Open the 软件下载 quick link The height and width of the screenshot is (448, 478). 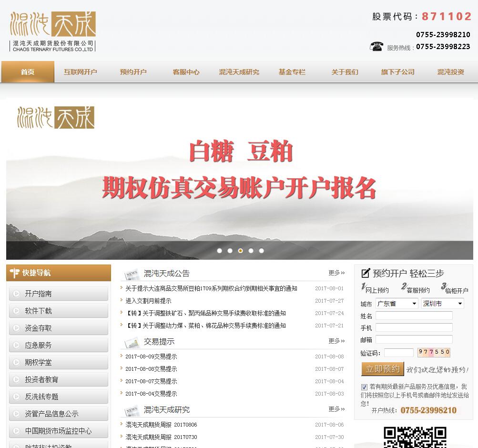[x=59, y=311]
